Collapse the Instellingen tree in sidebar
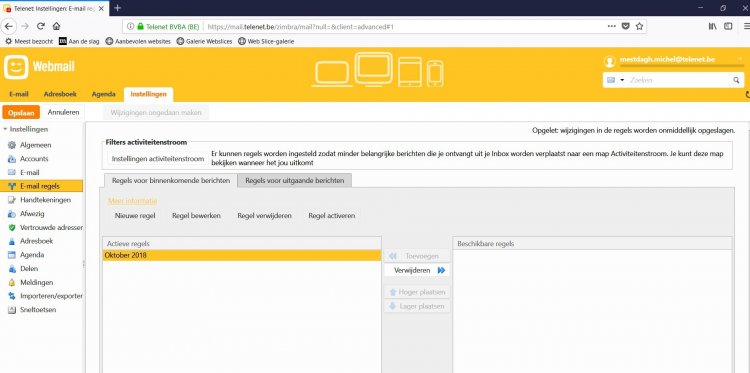Image resolution: width=750 pixels, height=373 pixels. click(x=5, y=129)
